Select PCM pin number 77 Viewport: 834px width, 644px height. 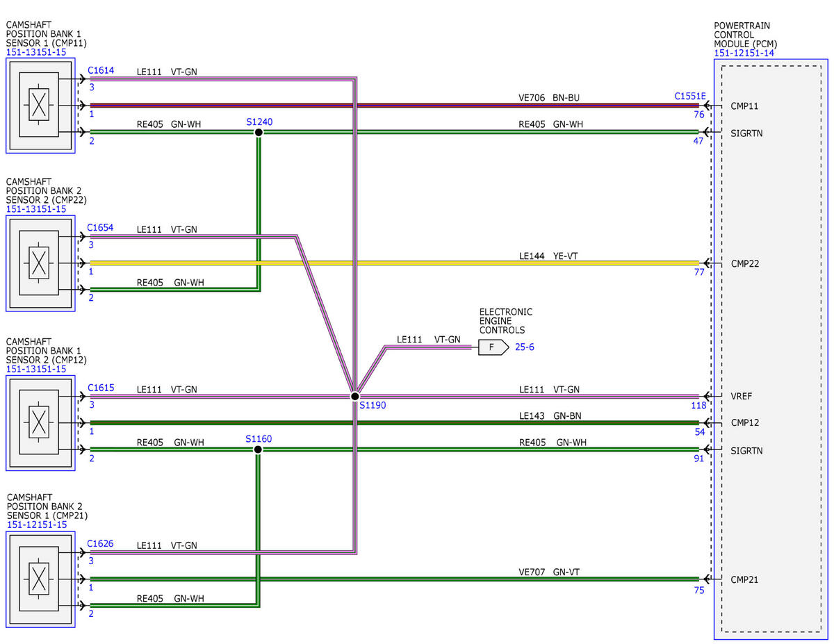[x=698, y=272]
